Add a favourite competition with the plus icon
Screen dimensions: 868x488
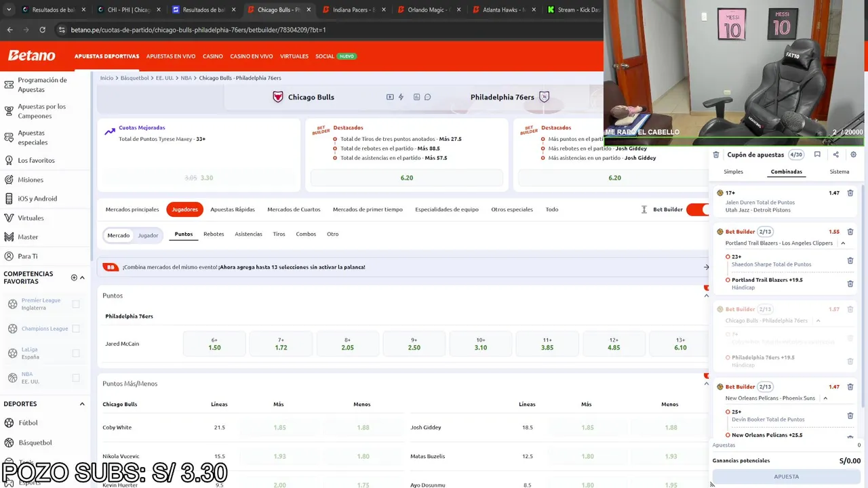tap(74, 277)
